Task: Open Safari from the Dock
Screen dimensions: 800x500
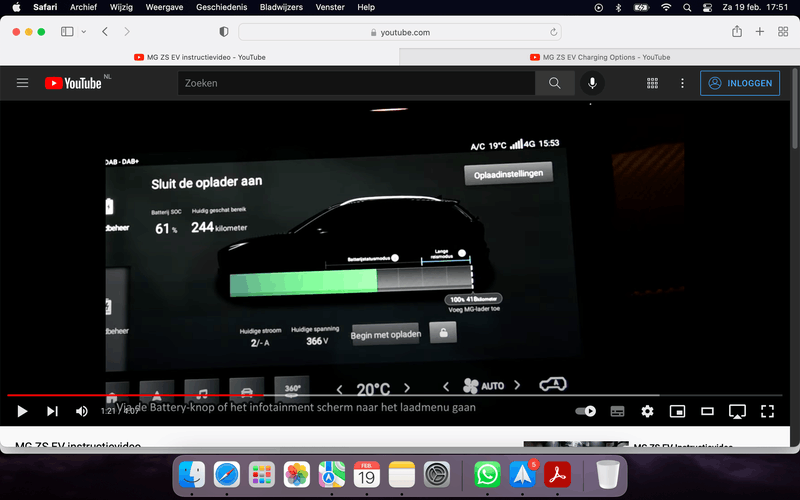Action: tap(227, 475)
